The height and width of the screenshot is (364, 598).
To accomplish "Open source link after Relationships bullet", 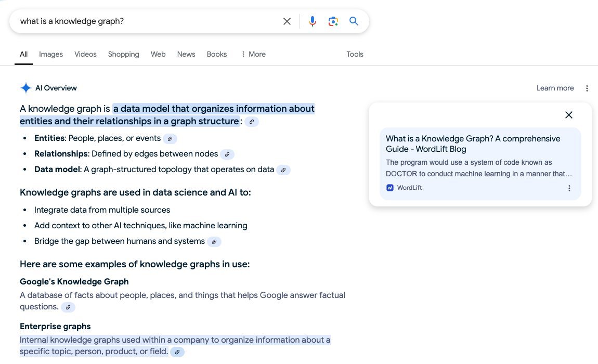I will [x=227, y=154].
